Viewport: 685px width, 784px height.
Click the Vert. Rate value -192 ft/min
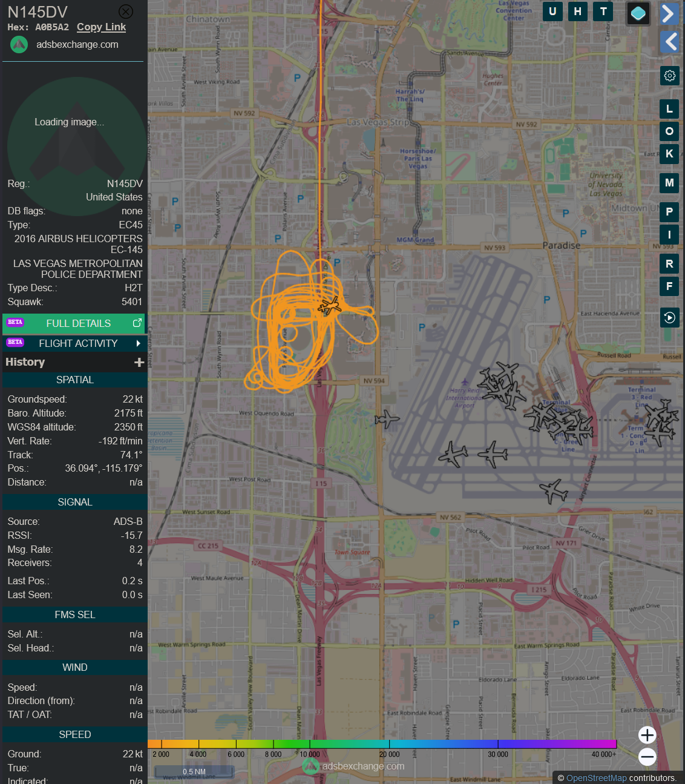[x=120, y=441]
